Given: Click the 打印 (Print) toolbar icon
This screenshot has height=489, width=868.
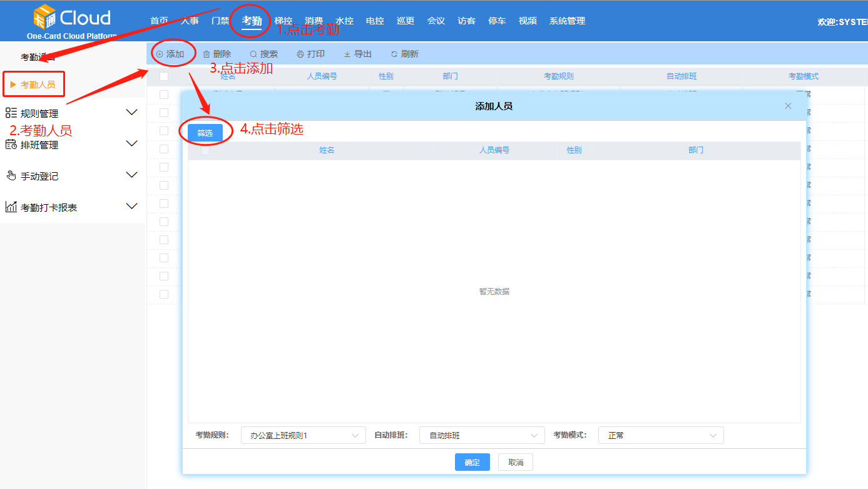Looking at the screenshot, I should (300, 53).
